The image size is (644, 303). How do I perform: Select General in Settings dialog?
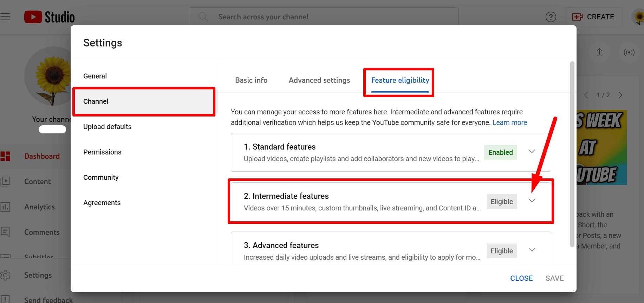click(x=144, y=76)
